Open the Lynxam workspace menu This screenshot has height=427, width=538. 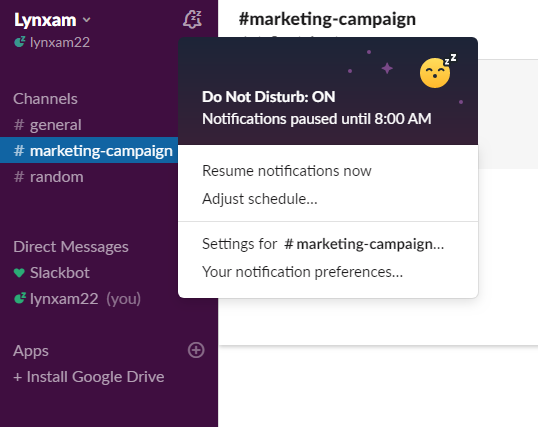coord(45,20)
